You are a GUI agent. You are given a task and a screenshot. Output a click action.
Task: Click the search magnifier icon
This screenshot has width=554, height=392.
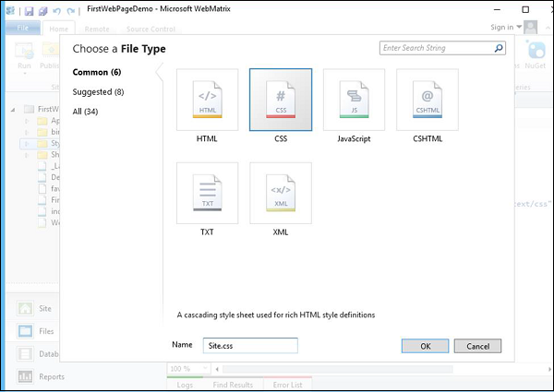point(499,48)
